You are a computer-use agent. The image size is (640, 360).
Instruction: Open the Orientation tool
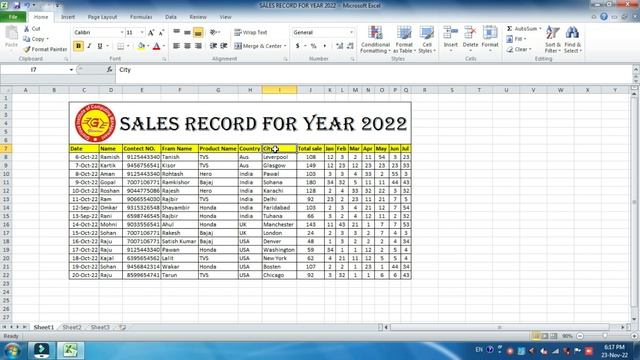215,32
